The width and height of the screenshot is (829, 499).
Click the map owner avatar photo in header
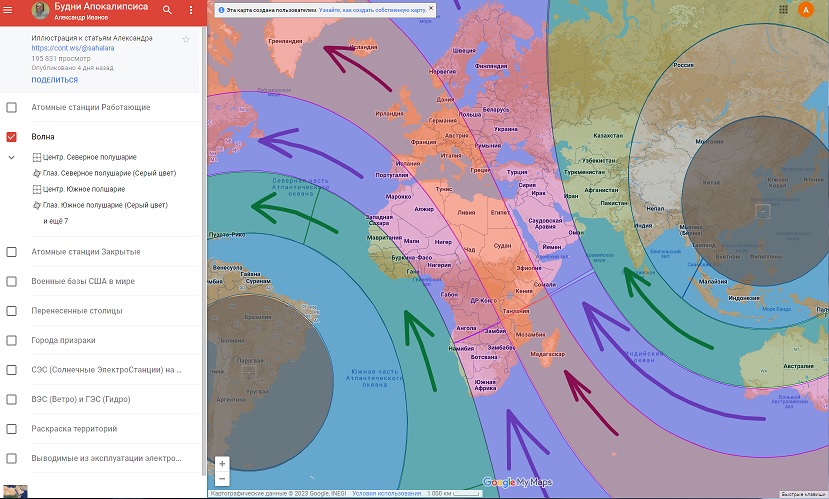pos(40,10)
